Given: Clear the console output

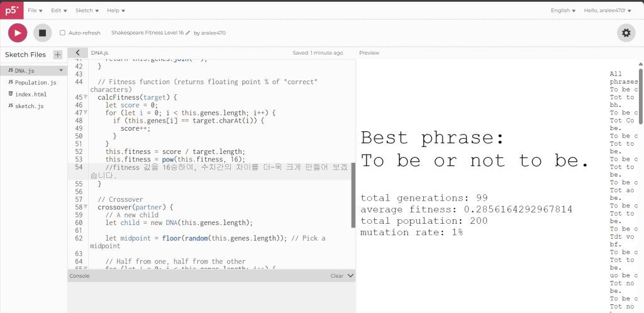Looking at the screenshot, I should [x=336, y=275].
